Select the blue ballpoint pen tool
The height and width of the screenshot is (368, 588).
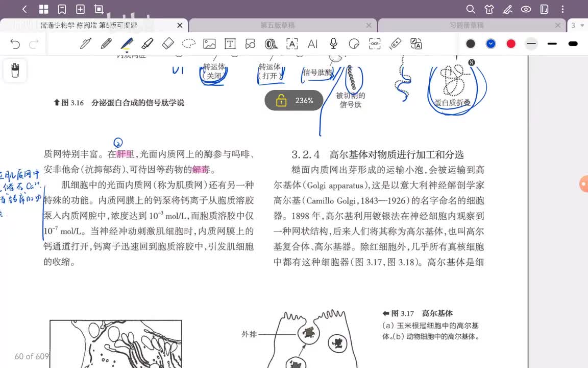(127, 44)
